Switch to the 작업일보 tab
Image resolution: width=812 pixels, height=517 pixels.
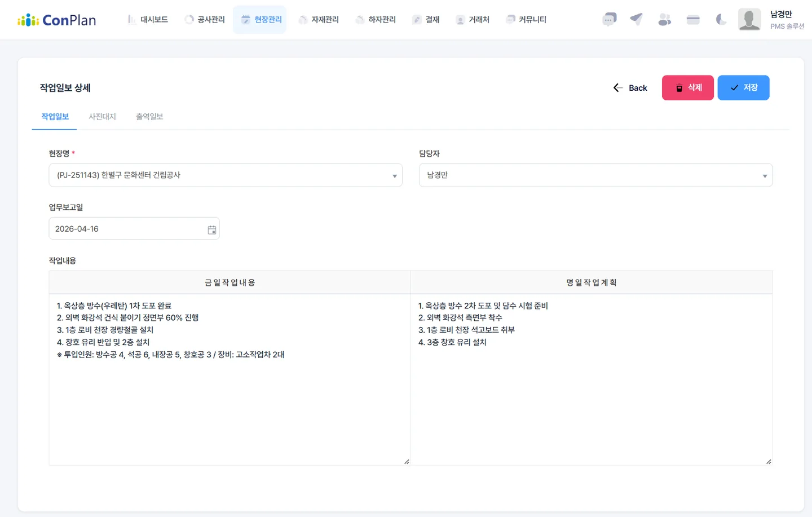[x=55, y=117]
